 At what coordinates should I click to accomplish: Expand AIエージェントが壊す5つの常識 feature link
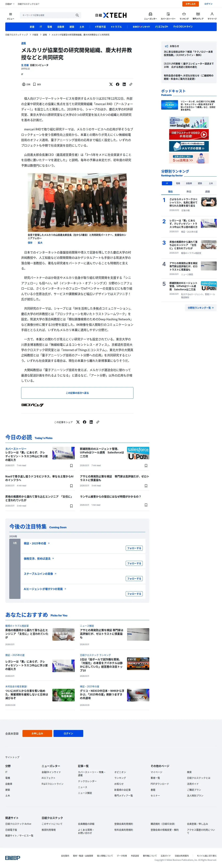coord(45,589)
